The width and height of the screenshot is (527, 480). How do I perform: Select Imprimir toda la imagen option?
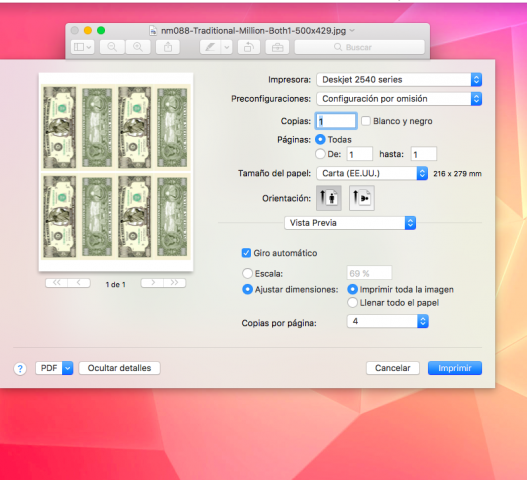point(352,289)
